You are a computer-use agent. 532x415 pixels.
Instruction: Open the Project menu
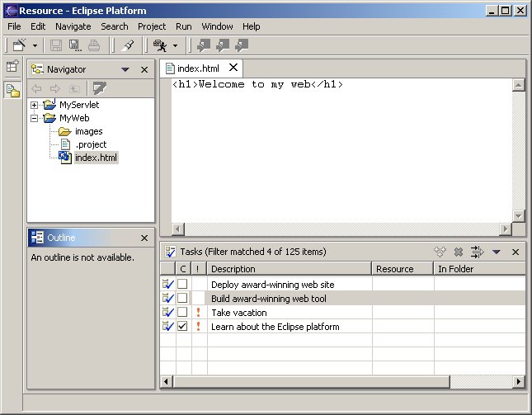pyautogui.click(x=152, y=26)
